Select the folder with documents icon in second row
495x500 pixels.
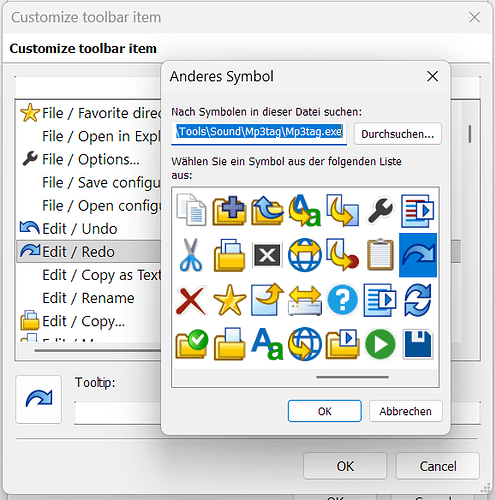(x=229, y=255)
